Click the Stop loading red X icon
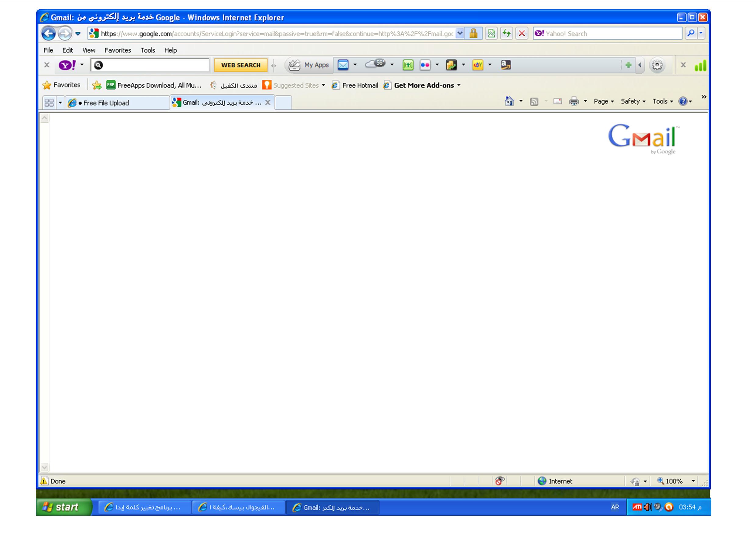 (522, 33)
